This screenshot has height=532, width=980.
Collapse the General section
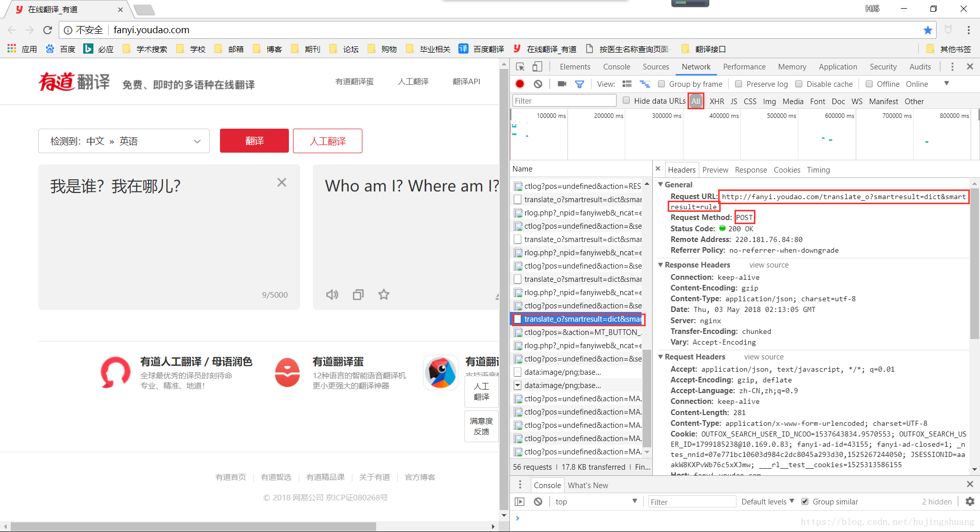click(x=660, y=185)
